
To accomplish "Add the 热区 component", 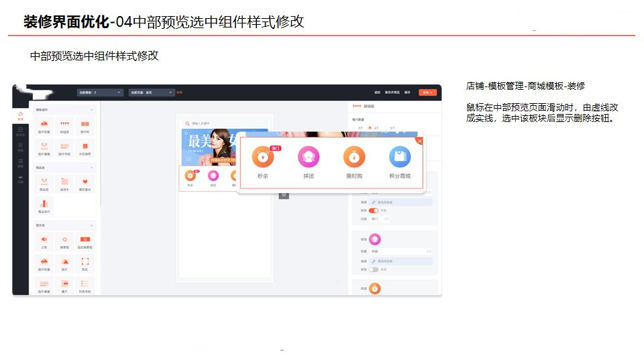I will tap(85, 263).
